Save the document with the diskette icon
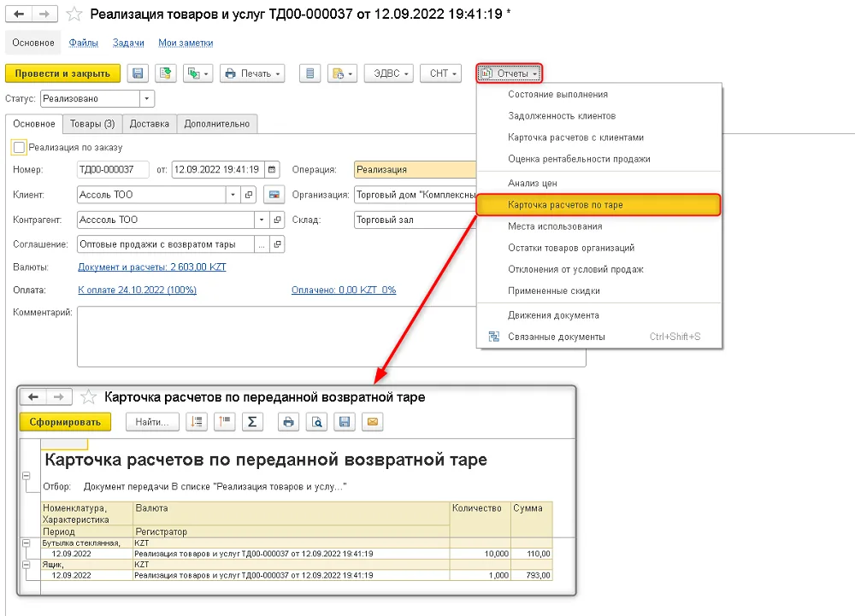 [x=138, y=73]
